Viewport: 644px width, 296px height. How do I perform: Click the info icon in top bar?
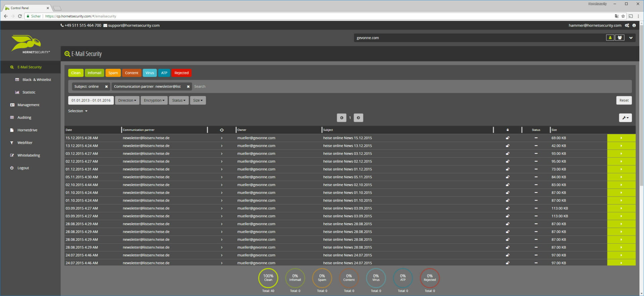coord(634,26)
